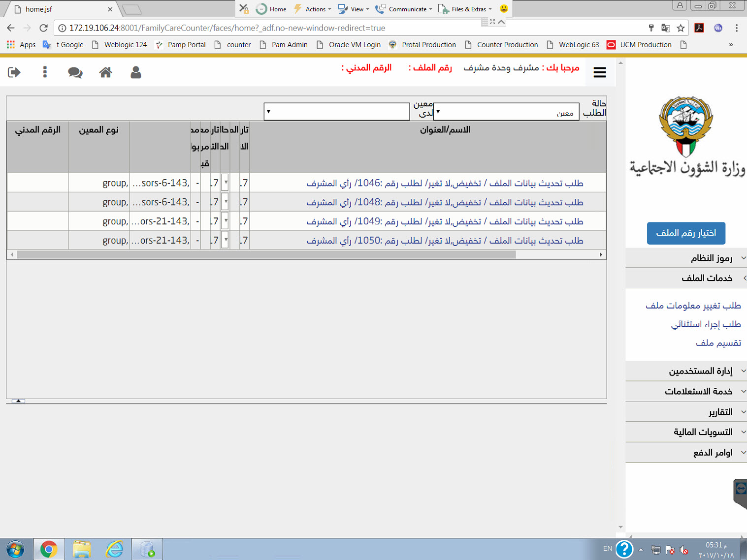The height and width of the screenshot is (560, 747).
Task: Open the Pamp Portal bookmark
Action: point(181,45)
